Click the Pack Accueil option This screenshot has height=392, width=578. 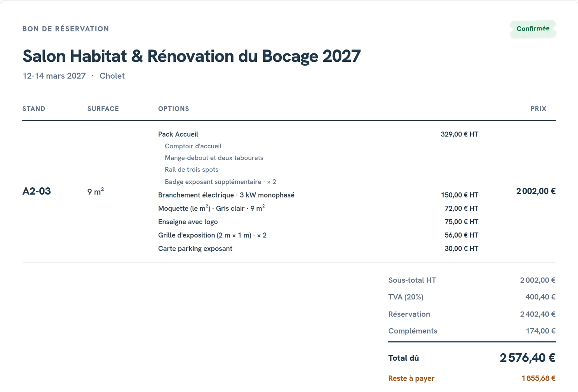178,134
